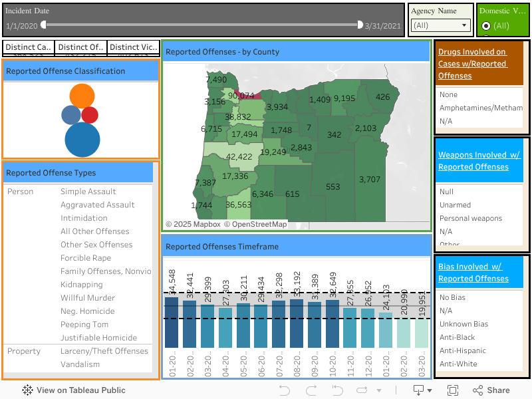Click the Tableau logo next to View on Tableau Public
The image size is (532, 399).
point(26,390)
